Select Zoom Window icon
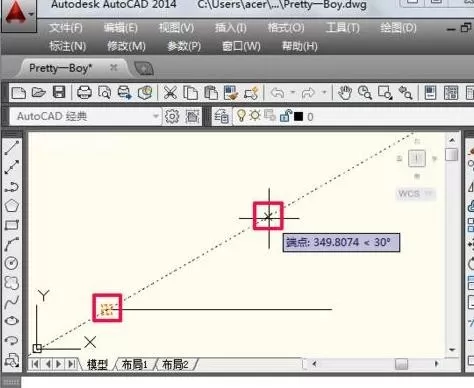The width and height of the screenshot is (474, 388). pyautogui.click(x=385, y=93)
